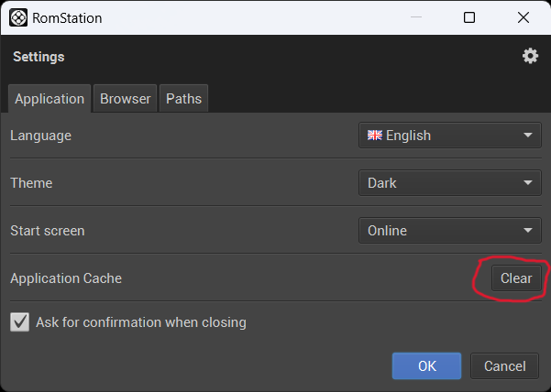
Task: Maximize the RomStation window
Action: pyautogui.click(x=469, y=17)
